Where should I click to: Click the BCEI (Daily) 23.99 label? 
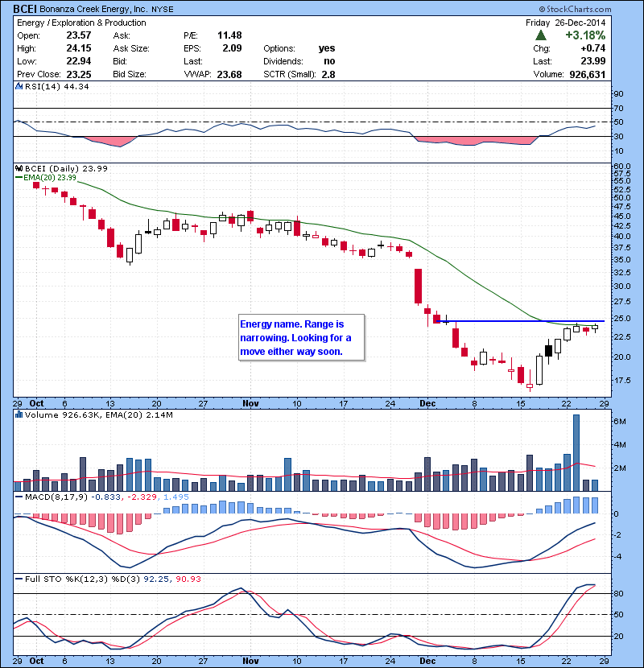point(66,169)
